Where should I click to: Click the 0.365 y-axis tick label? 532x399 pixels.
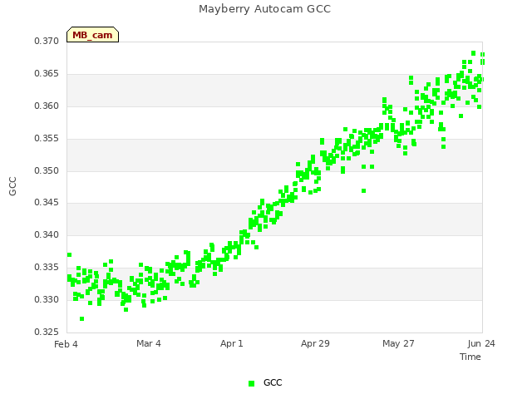(47, 74)
